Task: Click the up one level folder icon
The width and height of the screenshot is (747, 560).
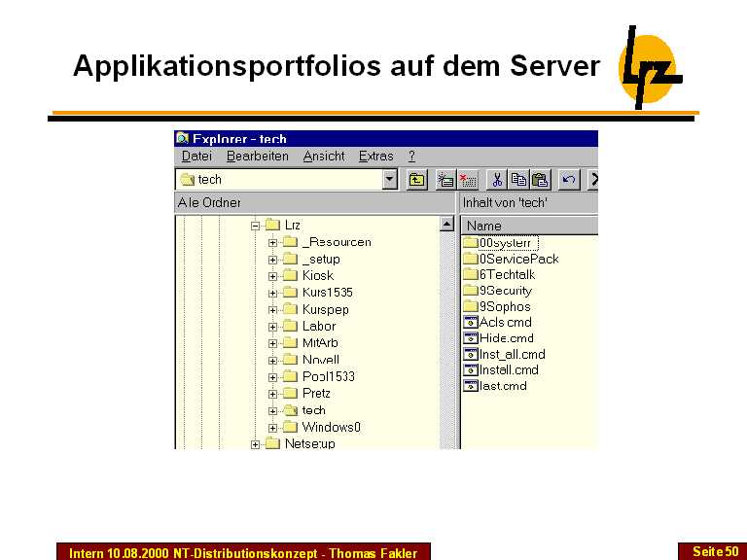Action: pyautogui.click(x=416, y=180)
